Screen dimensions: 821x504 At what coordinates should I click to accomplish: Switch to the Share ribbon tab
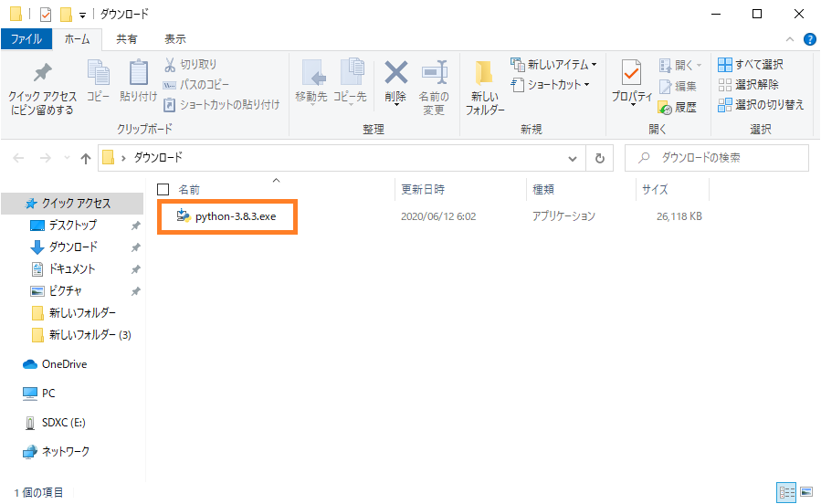127,39
